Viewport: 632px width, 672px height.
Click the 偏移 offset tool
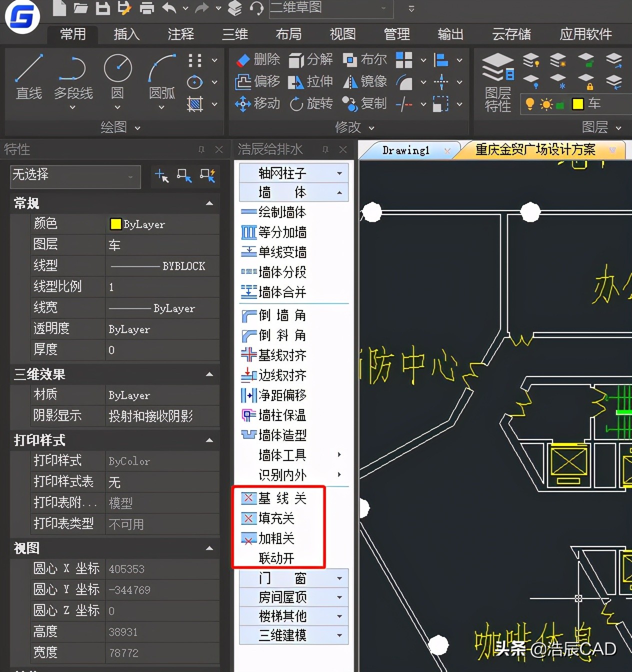tap(258, 81)
